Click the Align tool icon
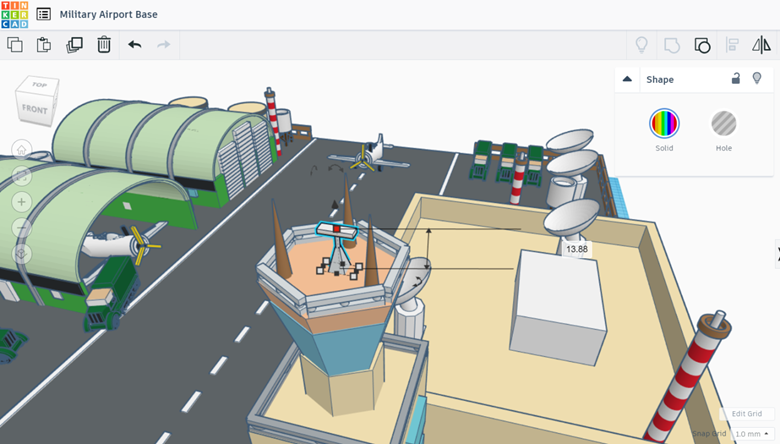 (x=732, y=45)
